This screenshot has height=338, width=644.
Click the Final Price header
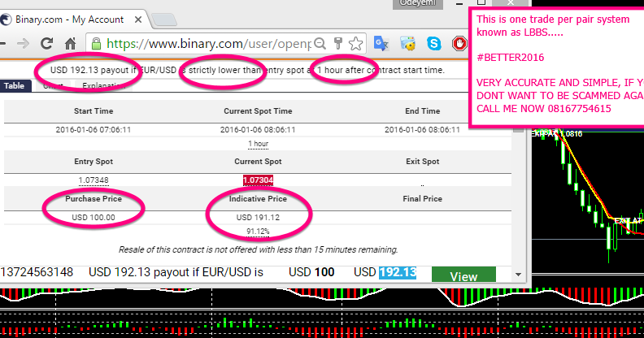tap(423, 199)
